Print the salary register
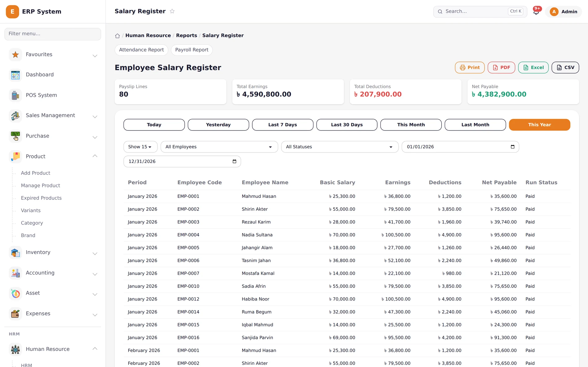This screenshot has width=588, height=367. pos(470,68)
